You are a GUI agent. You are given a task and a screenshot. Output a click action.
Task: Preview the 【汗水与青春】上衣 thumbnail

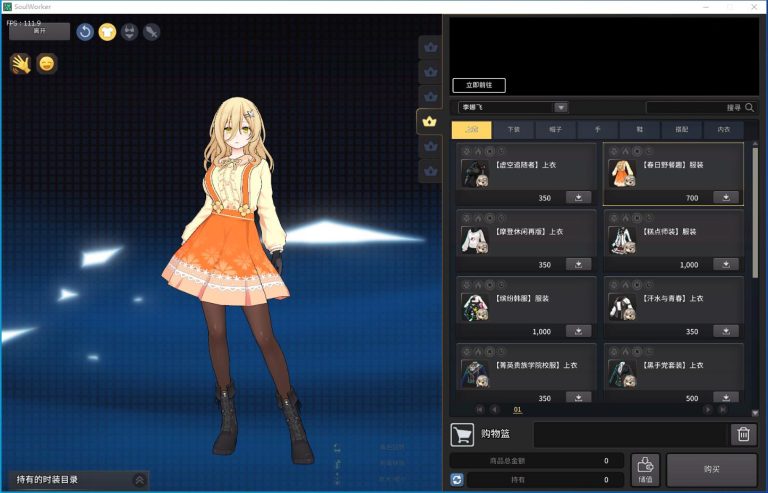(622, 307)
